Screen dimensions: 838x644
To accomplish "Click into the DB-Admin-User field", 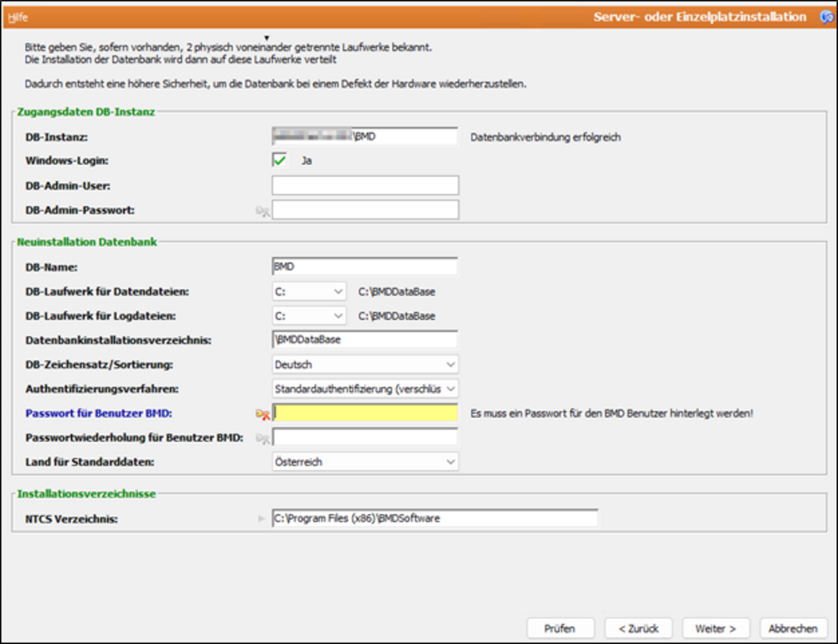I will 365,185.
